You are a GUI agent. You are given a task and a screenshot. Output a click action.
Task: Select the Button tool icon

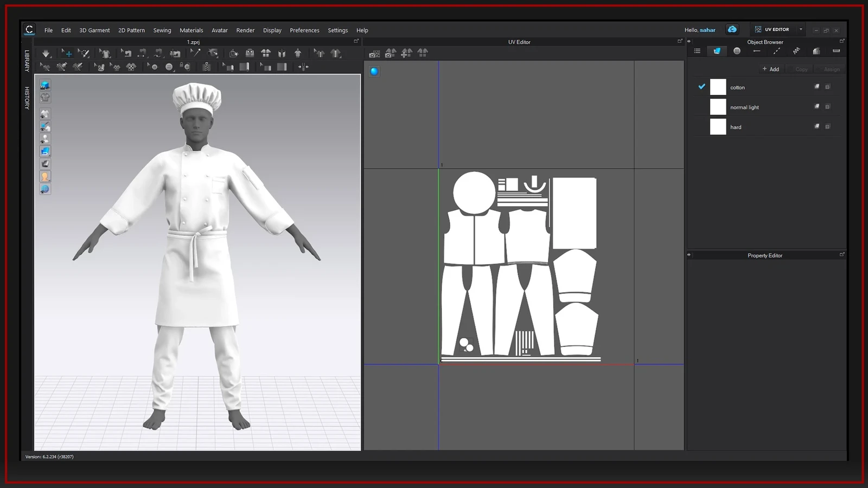169,67
